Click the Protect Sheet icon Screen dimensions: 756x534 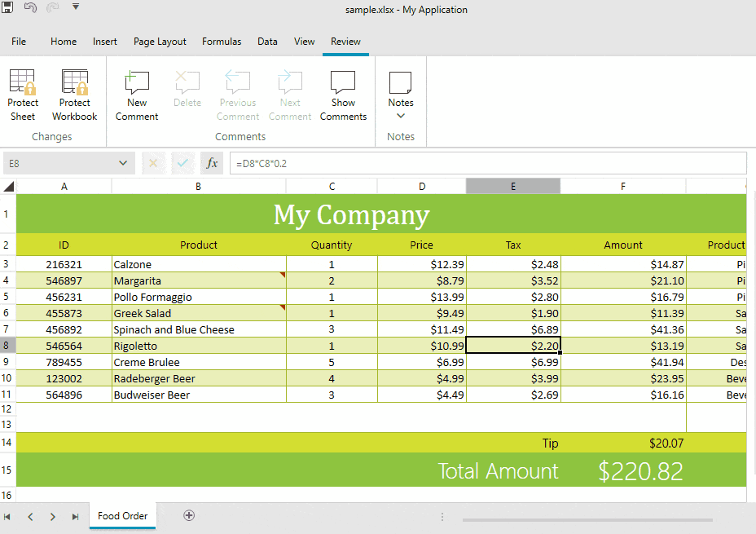click(23, 82)
